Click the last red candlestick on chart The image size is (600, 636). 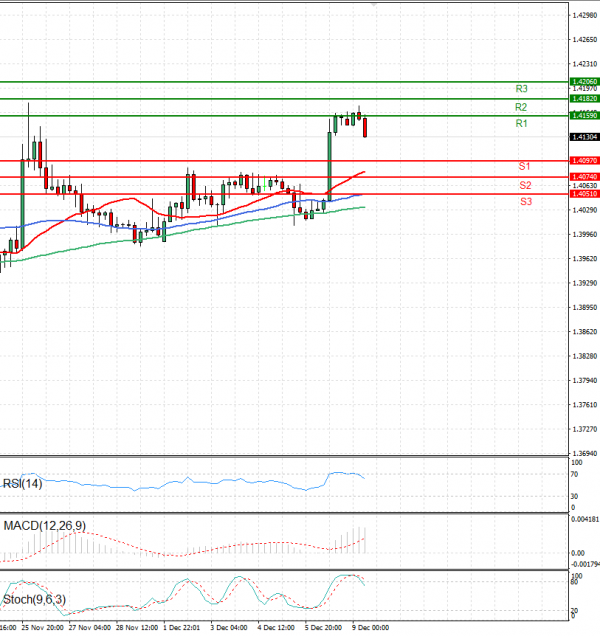(365, 128)
